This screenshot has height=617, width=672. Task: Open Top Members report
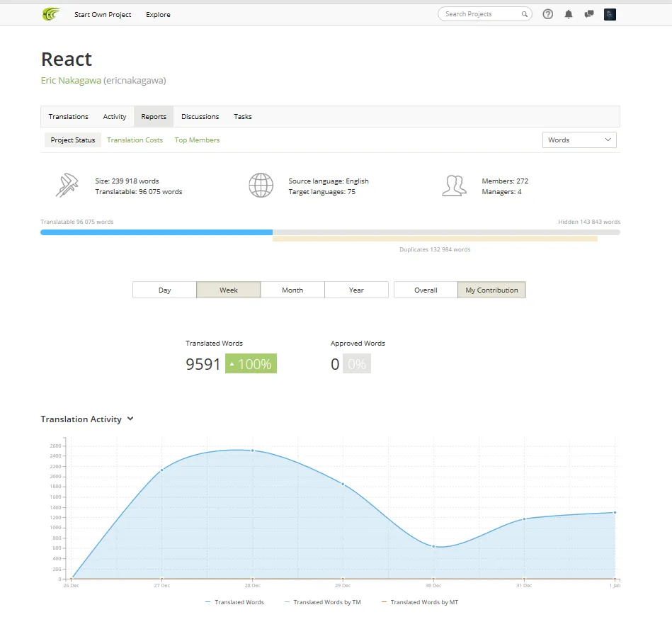click(197, 140)
